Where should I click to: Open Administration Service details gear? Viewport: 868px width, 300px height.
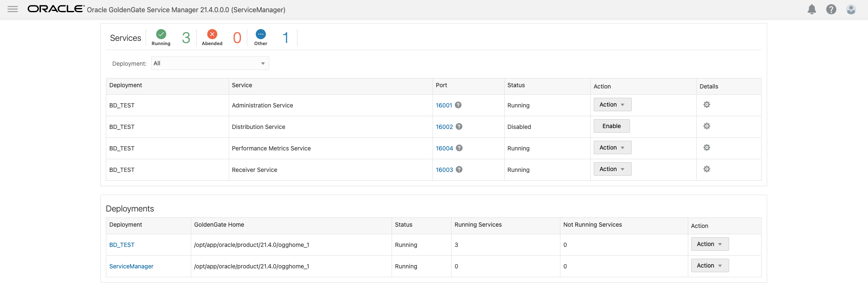706,104
